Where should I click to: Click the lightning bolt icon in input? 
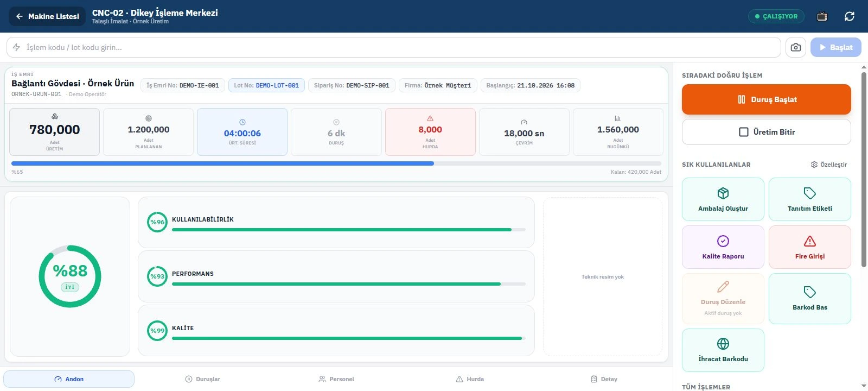click(x=16, y=47)
